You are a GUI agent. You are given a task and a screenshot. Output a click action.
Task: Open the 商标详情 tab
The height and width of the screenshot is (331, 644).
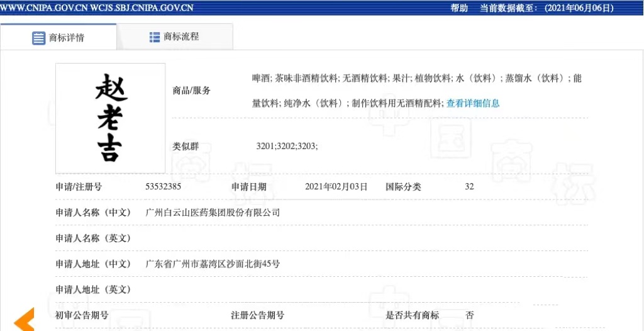click(58, 37)
